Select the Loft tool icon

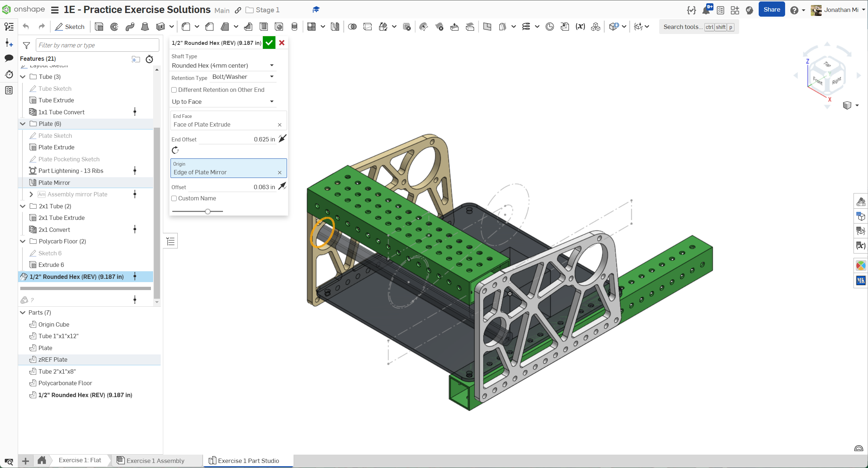(145, 27)
